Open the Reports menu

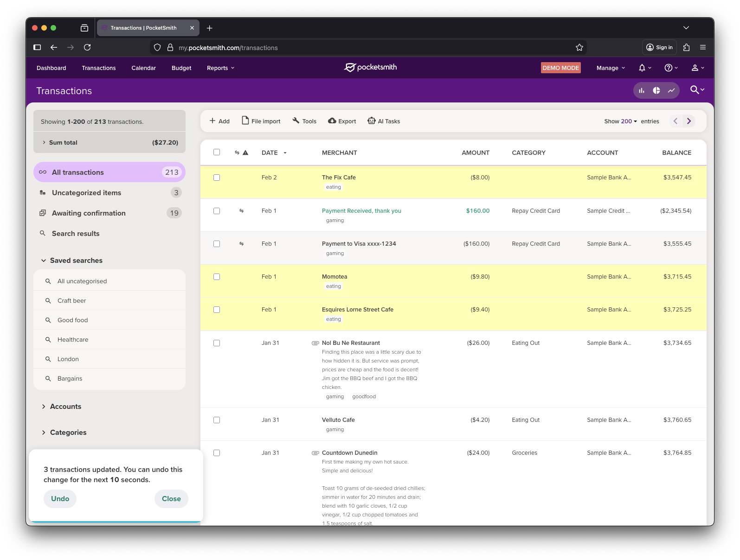[220, 68]
